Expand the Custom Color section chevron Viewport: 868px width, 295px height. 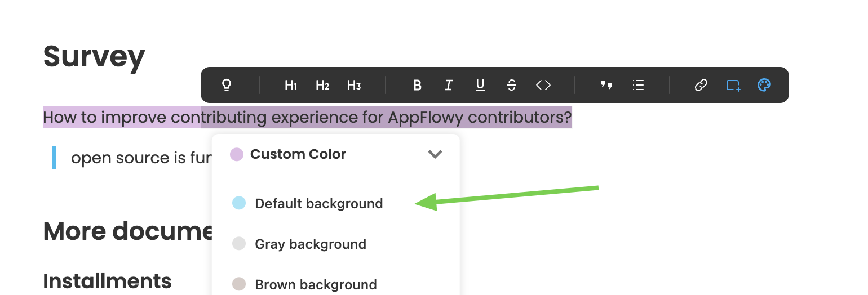tap(435, 154)
